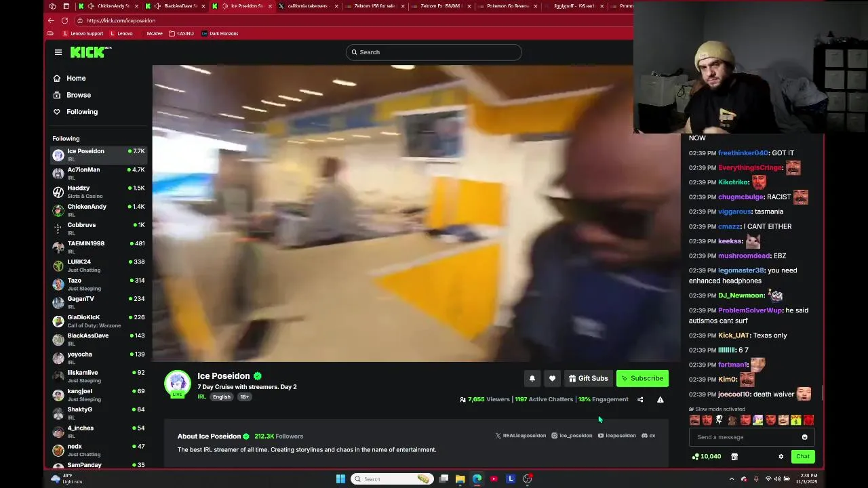Click the Kick logo
868x488 pixels.
coord(91,52)
